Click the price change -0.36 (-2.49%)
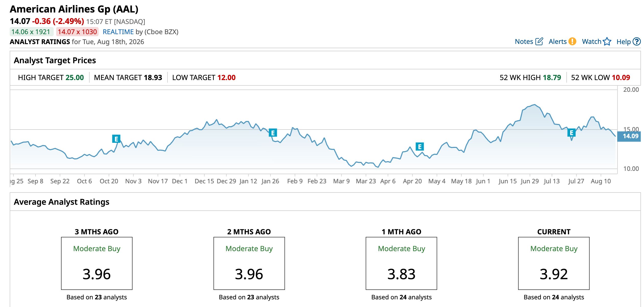Image resolution: width=644 pixels, height=307 pixels. point(58,21)
